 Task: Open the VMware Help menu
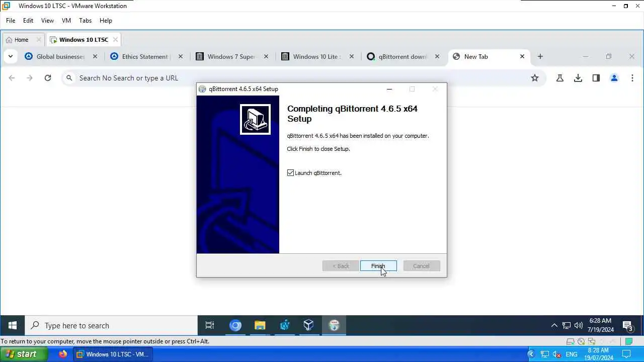(106, 21)
